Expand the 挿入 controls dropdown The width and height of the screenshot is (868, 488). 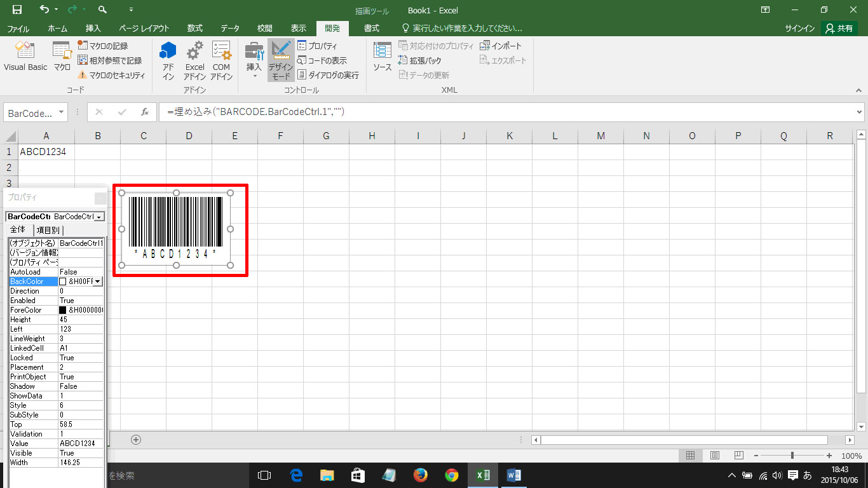pyautogui.click(x=254, y=76)
